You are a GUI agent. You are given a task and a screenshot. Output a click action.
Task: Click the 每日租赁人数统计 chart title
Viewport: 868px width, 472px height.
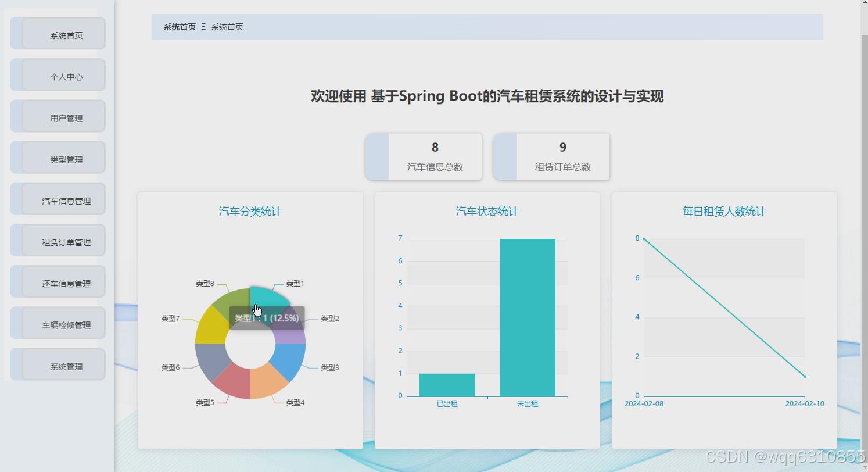coord(724,212)
